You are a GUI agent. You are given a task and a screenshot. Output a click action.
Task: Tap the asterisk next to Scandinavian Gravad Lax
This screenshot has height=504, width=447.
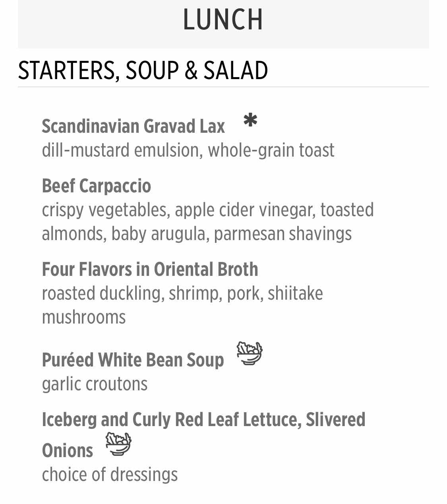pyautogui.click(x=250, y=120)
